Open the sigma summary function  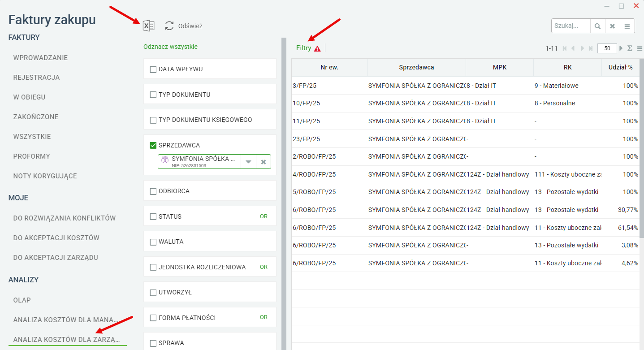pos(630,48)
